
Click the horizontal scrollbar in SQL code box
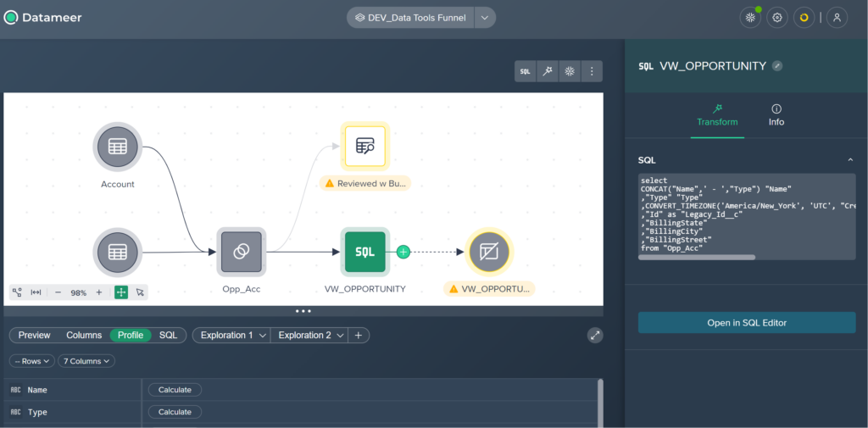697,257
